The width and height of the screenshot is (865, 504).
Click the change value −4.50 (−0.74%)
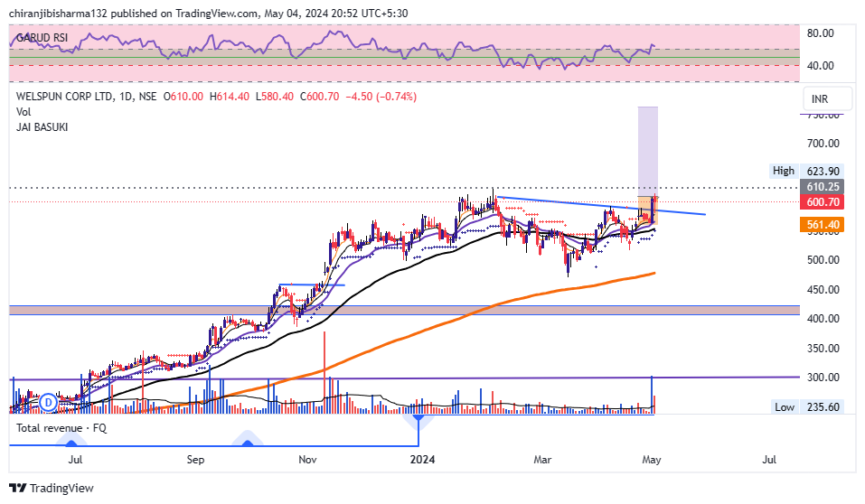[381, 97]
